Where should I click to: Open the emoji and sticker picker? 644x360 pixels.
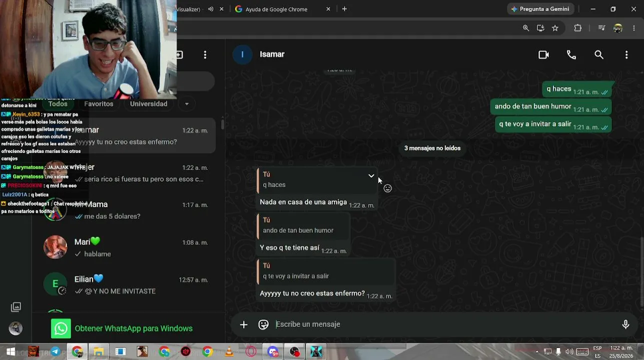(x=264, y=324)
